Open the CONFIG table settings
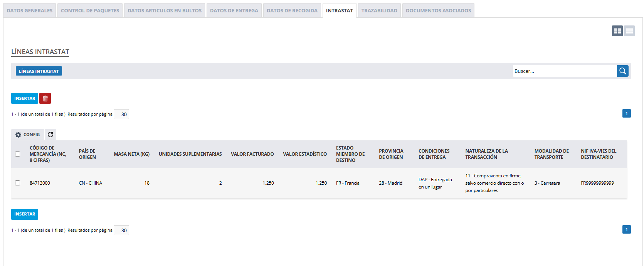 [x=28, y=135]
